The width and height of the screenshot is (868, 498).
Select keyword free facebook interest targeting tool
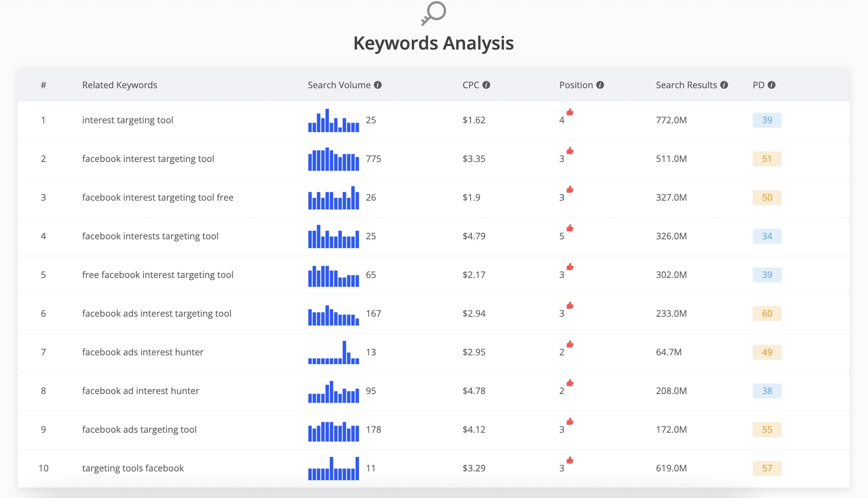(x=158, y=275)
